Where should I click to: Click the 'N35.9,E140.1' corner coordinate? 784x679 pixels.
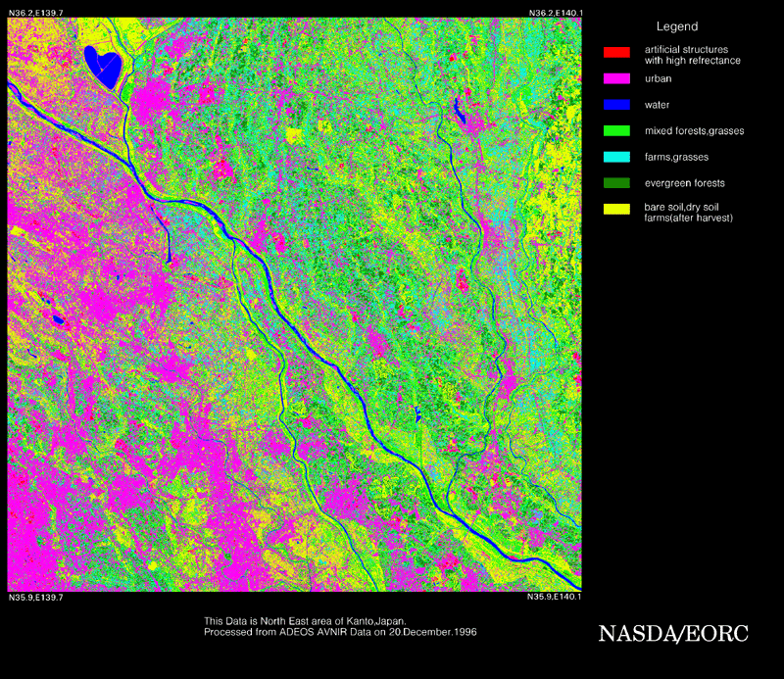[554, 597]
